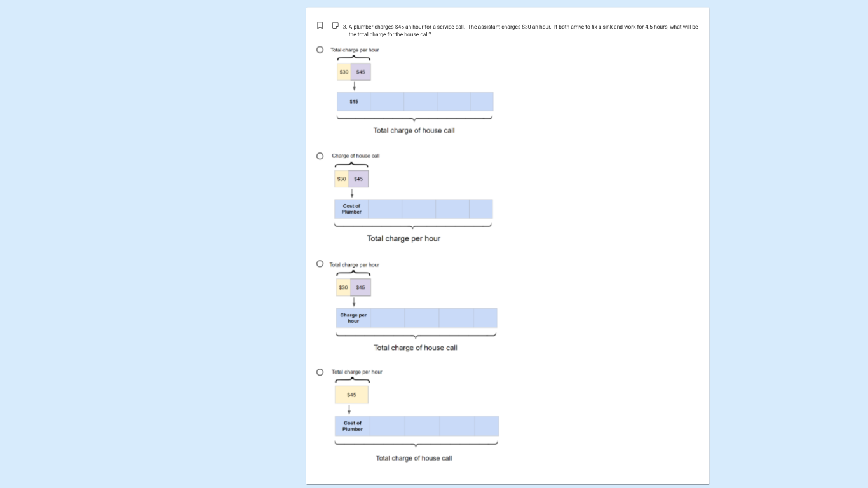Click "Total charge of house call" under first diagram
Screen dimensions: 868x488
[x=414, y=131]
